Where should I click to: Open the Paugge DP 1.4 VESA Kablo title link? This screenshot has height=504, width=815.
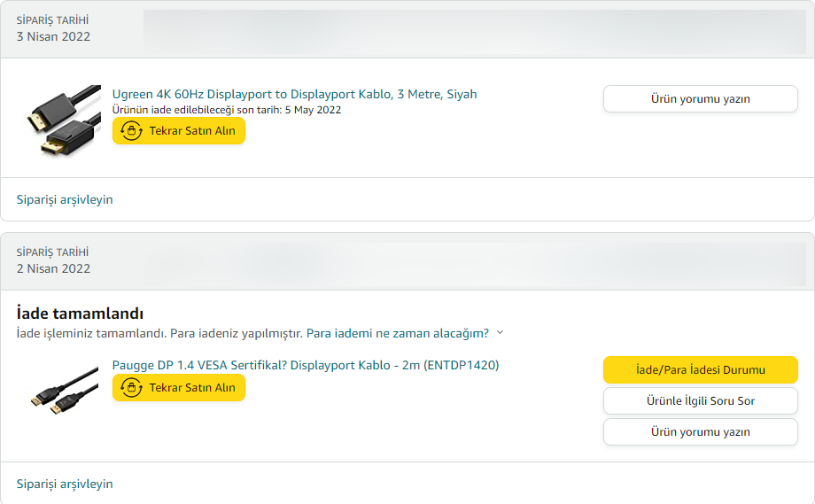click(x=305, y=365)
